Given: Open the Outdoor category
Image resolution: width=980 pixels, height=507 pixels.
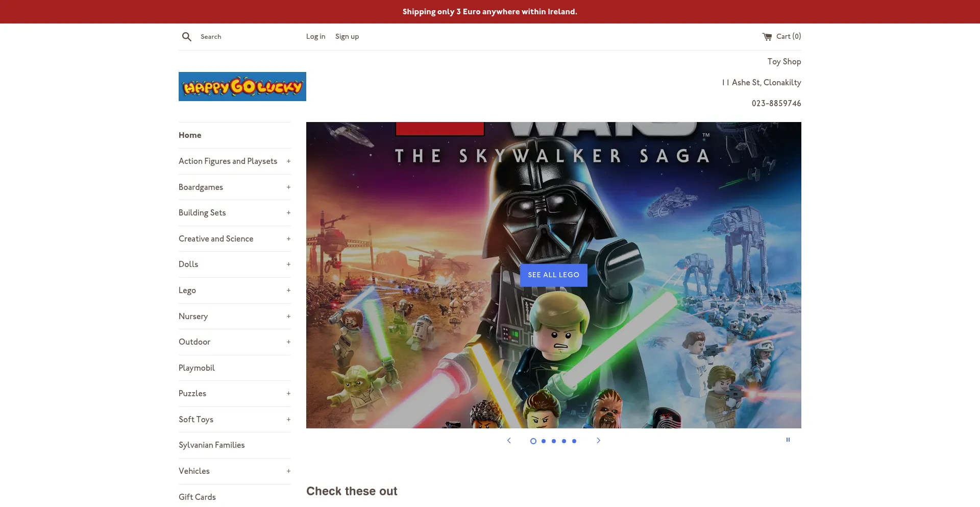Looking at the screenshot, I should click(194, 342).
